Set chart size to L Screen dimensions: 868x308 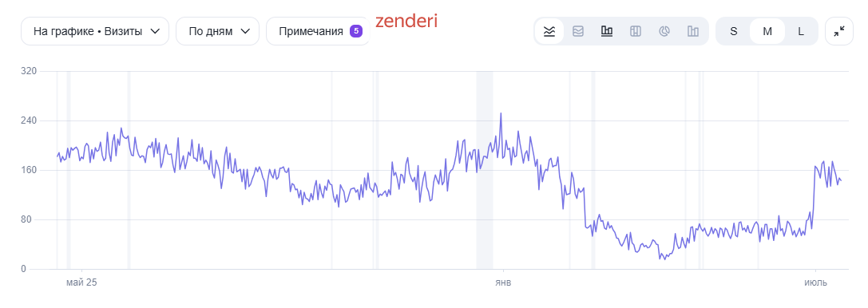[800, 31]
